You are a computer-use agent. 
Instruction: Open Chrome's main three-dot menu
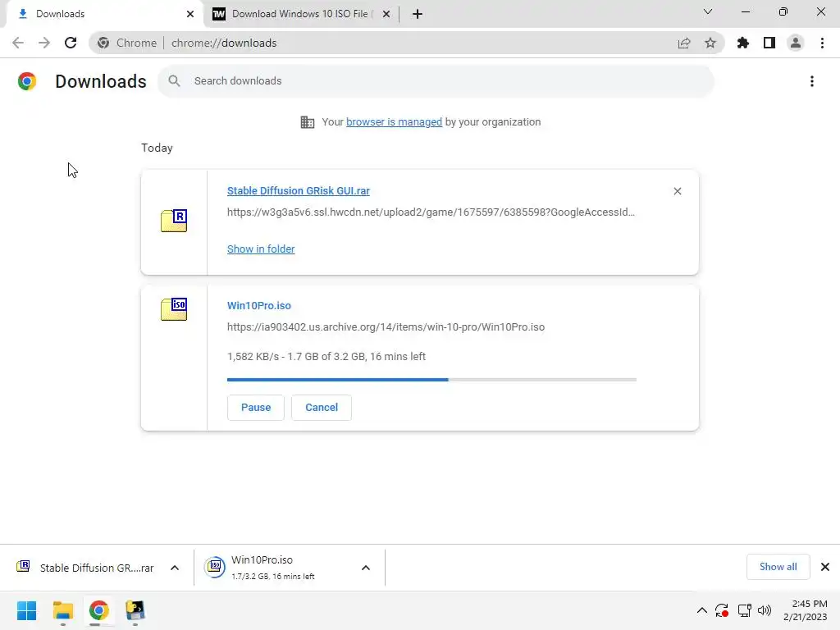pos(822,43)
